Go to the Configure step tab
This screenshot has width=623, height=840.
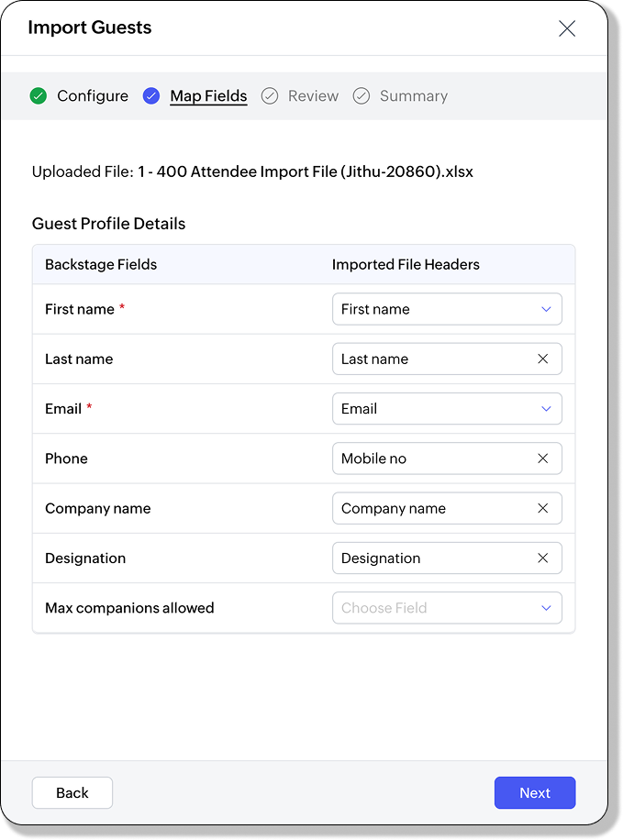point(92,95)
